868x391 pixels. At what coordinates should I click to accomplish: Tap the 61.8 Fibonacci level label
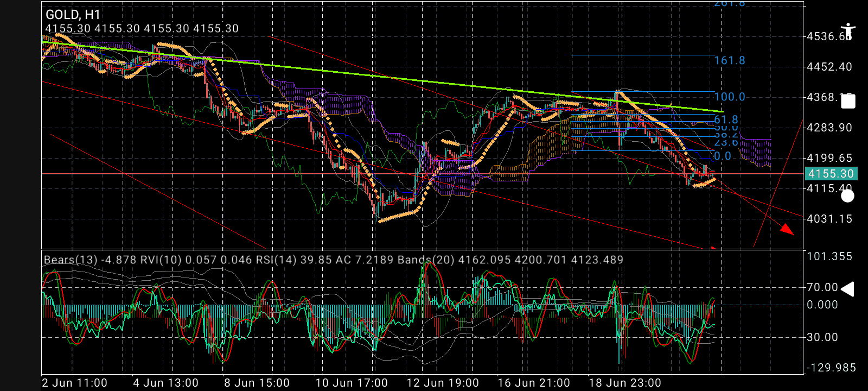coord(726,119)
